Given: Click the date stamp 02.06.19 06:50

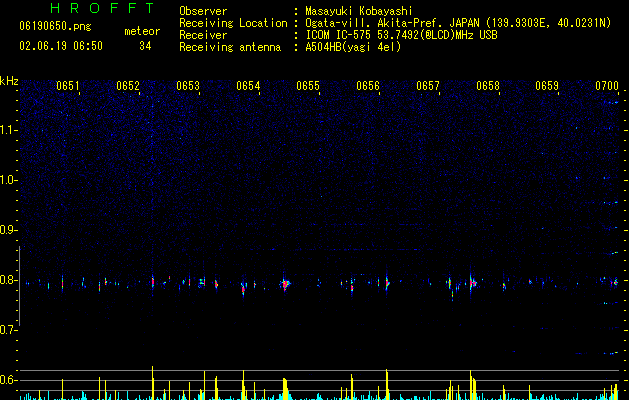Looking at the screenshot, I should [61, 46].
